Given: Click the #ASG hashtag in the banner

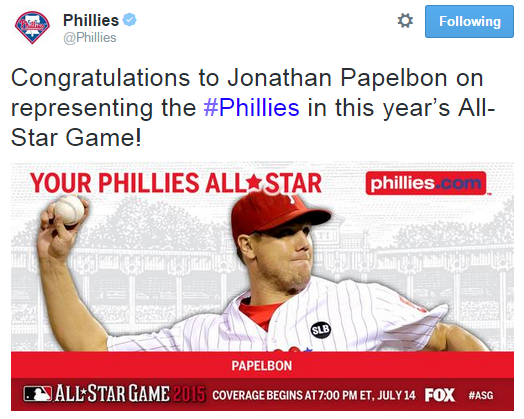Looking at the screenshot, I should tap(481, 395).
